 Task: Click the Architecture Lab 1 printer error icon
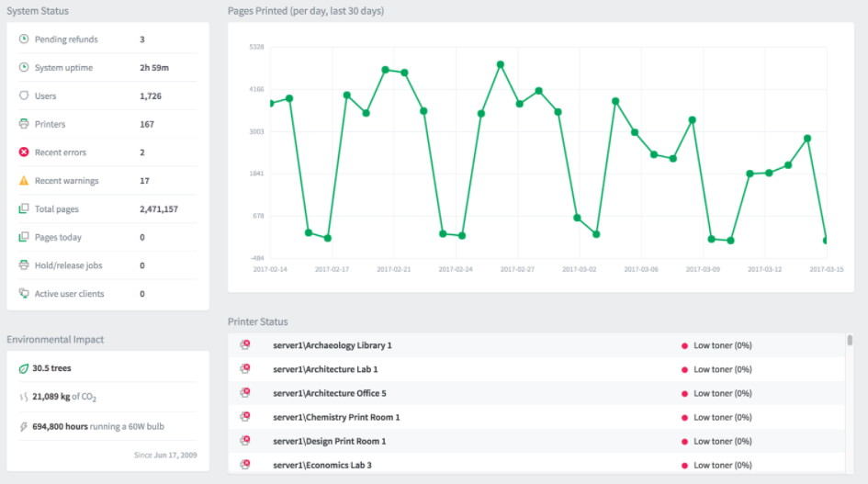[x=245, y=368]
